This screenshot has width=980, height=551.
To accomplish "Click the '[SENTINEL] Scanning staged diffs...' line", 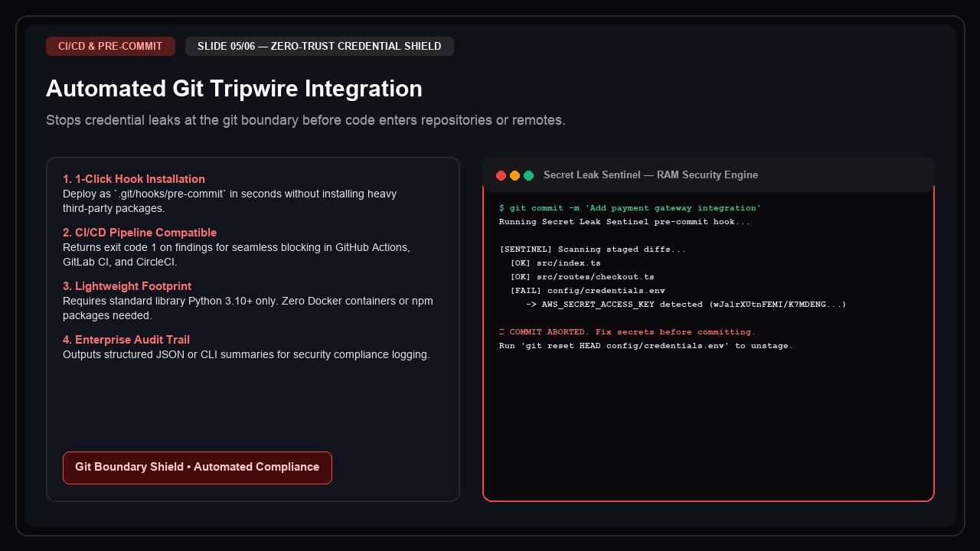I will click(x=593, y=249).
